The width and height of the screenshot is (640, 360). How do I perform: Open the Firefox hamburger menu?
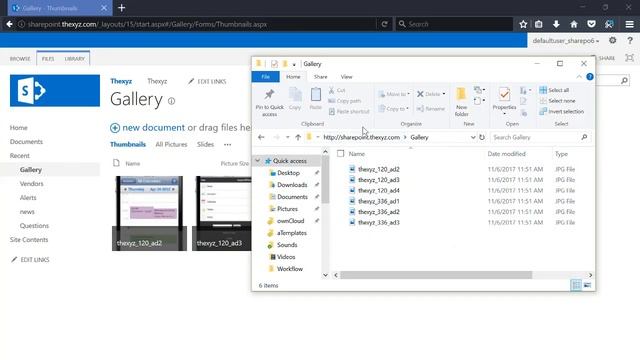click(629, 24)
